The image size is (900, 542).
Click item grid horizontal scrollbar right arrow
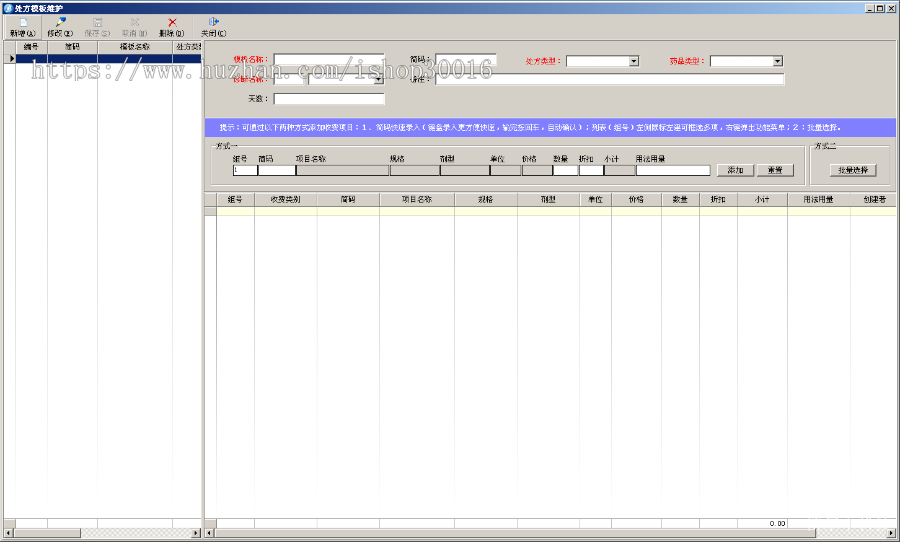[891, 533]
